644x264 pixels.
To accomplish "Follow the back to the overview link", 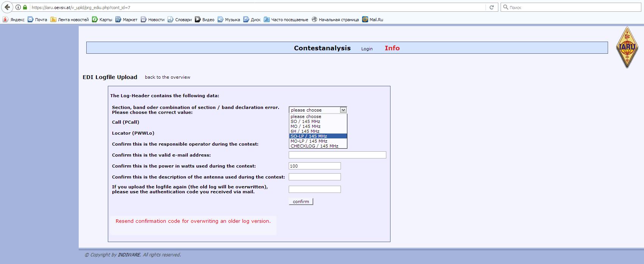I will pyautogui.click(x=167, y=77).
